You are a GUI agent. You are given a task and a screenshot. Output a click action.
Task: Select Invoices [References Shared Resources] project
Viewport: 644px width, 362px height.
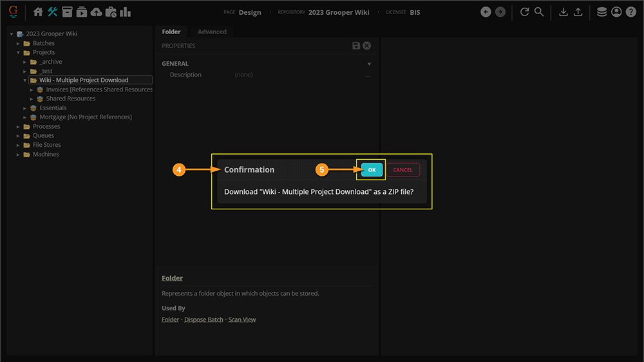click(99, 89)
